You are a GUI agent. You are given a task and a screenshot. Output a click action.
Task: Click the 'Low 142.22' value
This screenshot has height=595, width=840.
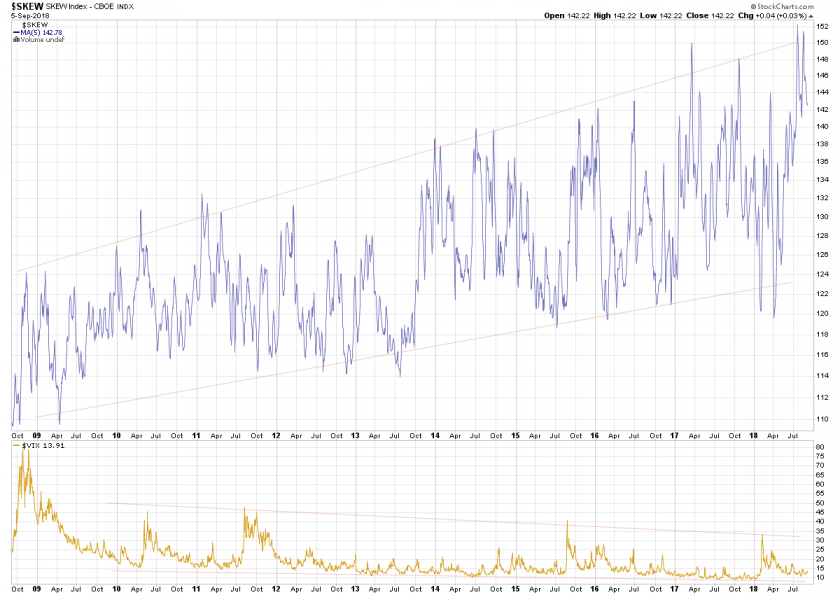pos(661,16)
